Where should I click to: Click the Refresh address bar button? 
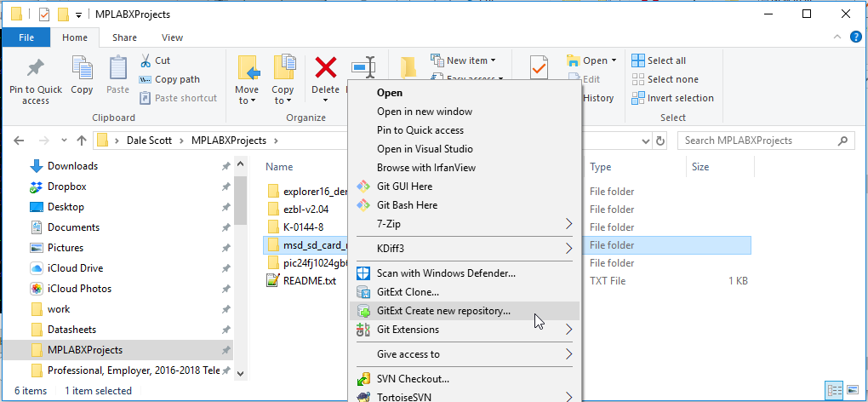[660, 141]
